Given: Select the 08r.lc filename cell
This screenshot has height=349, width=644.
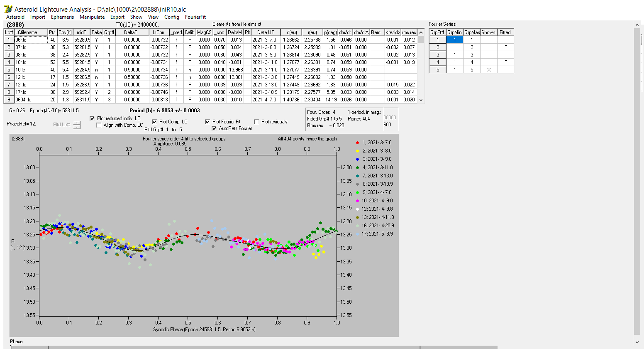Looking at the screenshot, I should (31, 55).
